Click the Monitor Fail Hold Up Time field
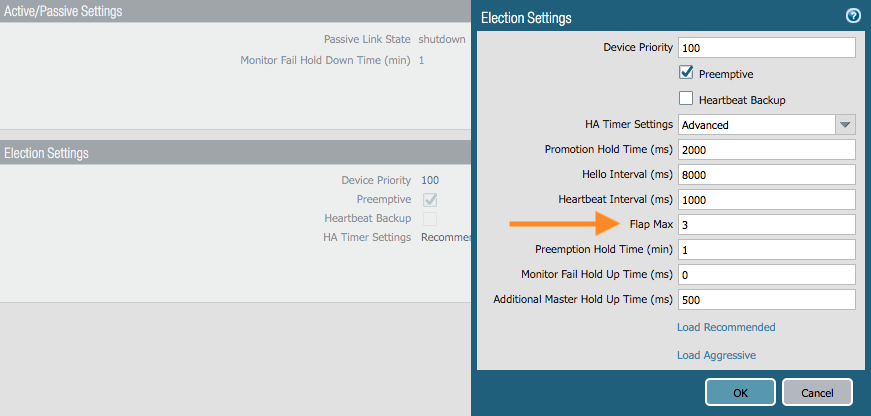This screenshot has width=871, height=416. (x=766, y=274)
